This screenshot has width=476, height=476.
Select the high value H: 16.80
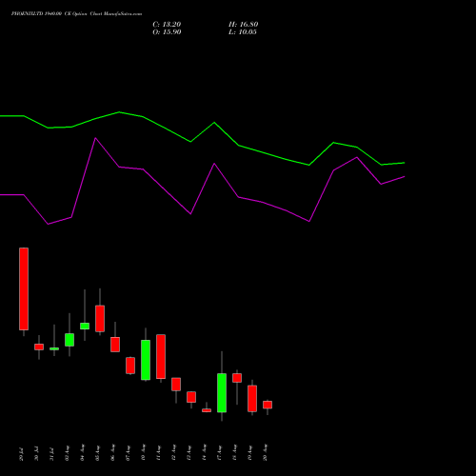click(244, 25)
